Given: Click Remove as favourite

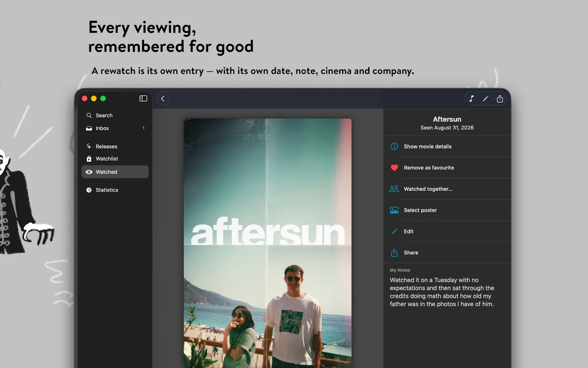Looking at the screenshot, I should coord(447,168).
